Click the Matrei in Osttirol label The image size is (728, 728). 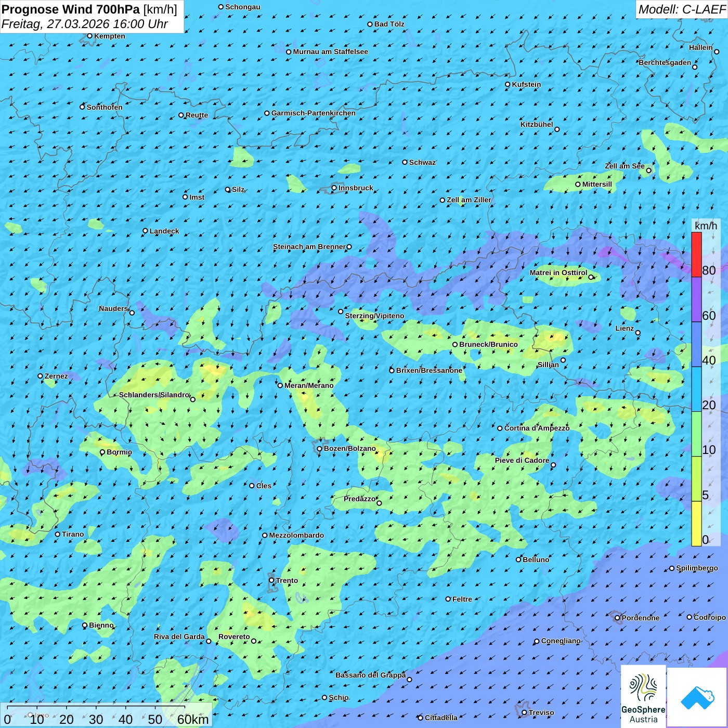tap(558, 272)
